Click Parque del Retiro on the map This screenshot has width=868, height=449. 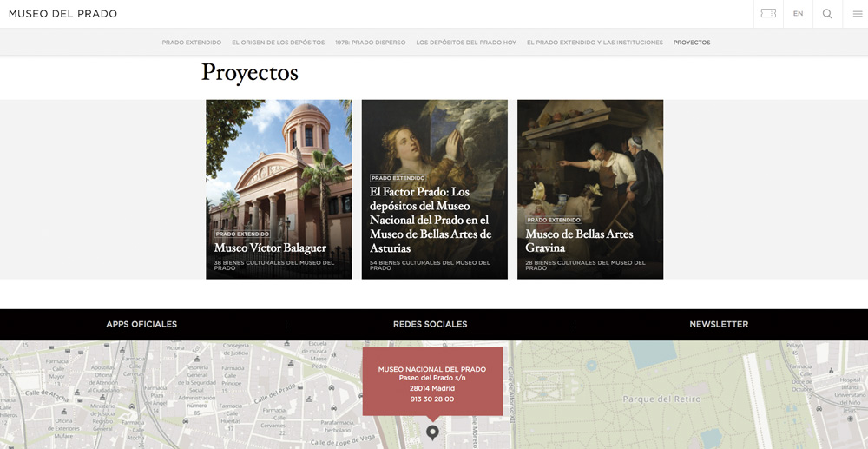click(660, 399)
